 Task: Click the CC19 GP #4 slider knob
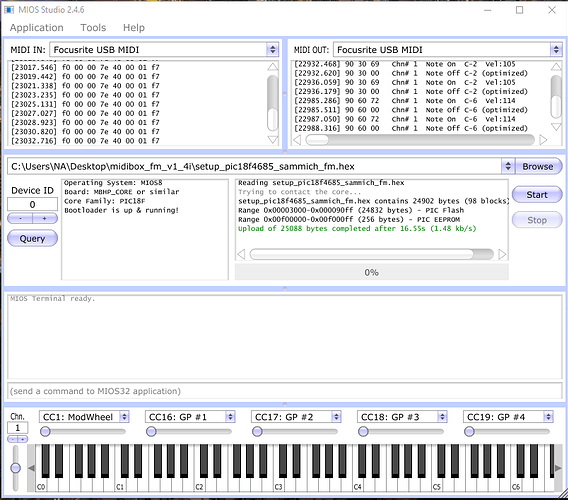click(469, 432)
